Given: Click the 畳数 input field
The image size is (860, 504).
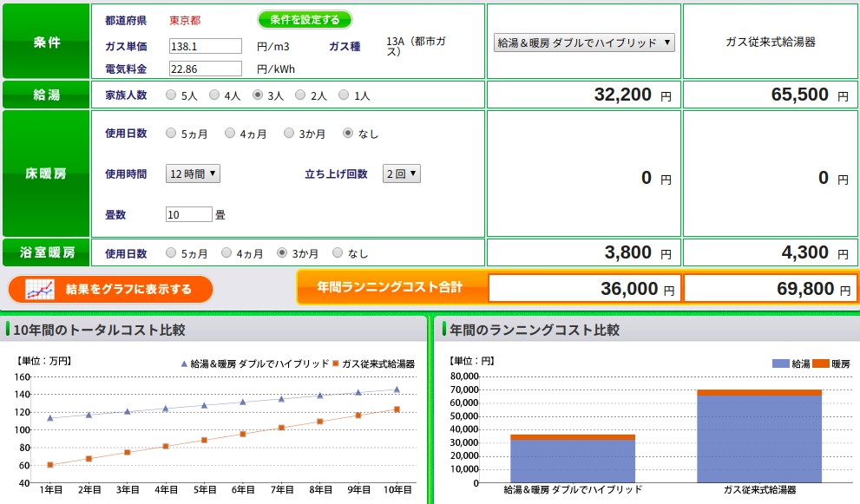Looking at the screenshot, I should [x=188, y=214].
